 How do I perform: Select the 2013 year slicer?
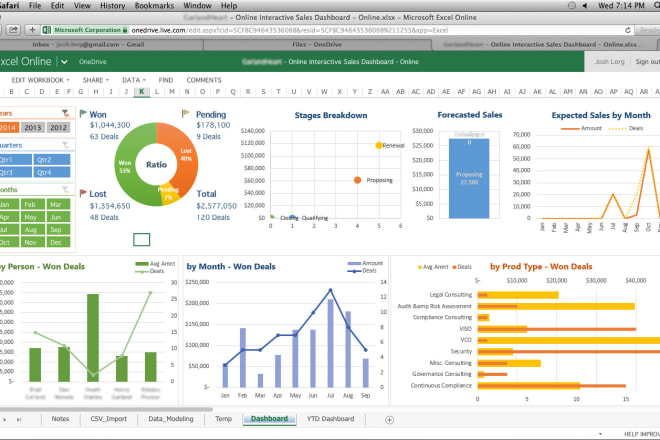click(x=32, y=128)
